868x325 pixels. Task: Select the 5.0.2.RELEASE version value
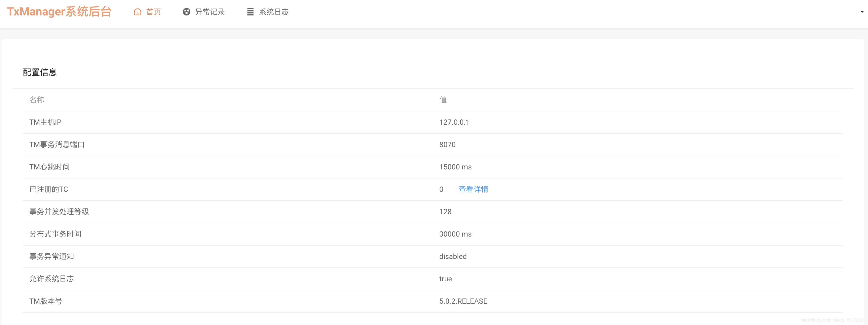[x=463, y=301]
